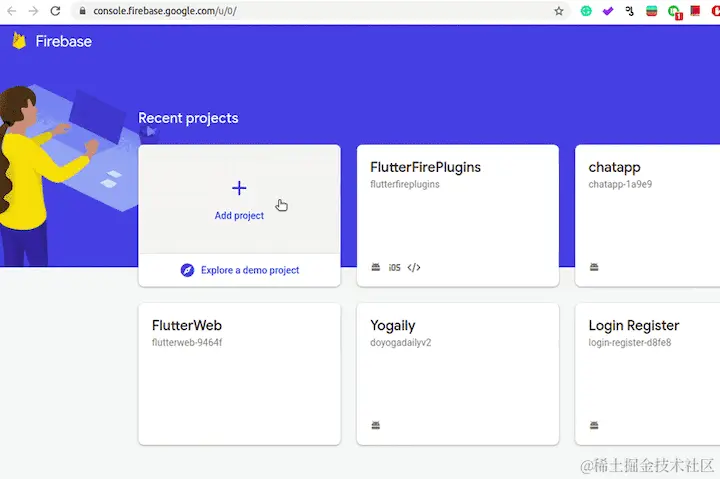Click the doyogadailyv2 project ID text
This screenshot has height=479, width=720.
point(400,342)
